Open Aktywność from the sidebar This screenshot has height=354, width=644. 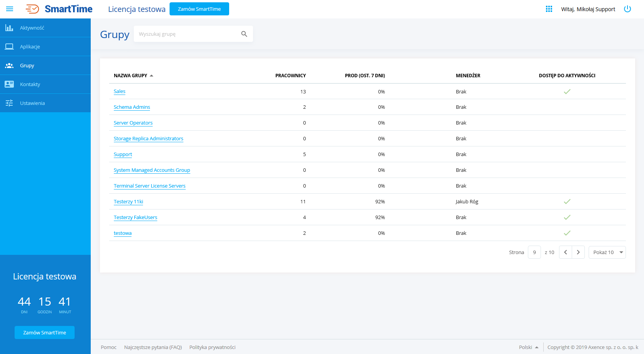(x=32, y=28)
